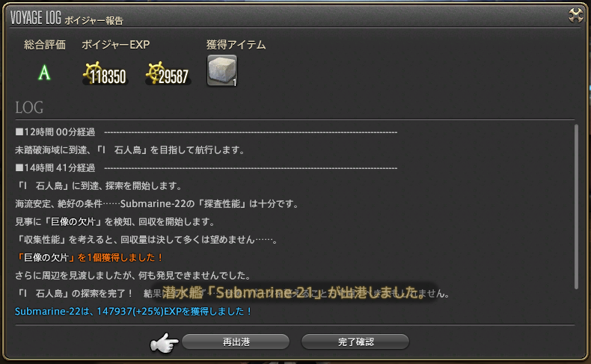591x364 pixels.
Task: Select the 14時間 41分経過 log header
Action: tap(55, 168)
